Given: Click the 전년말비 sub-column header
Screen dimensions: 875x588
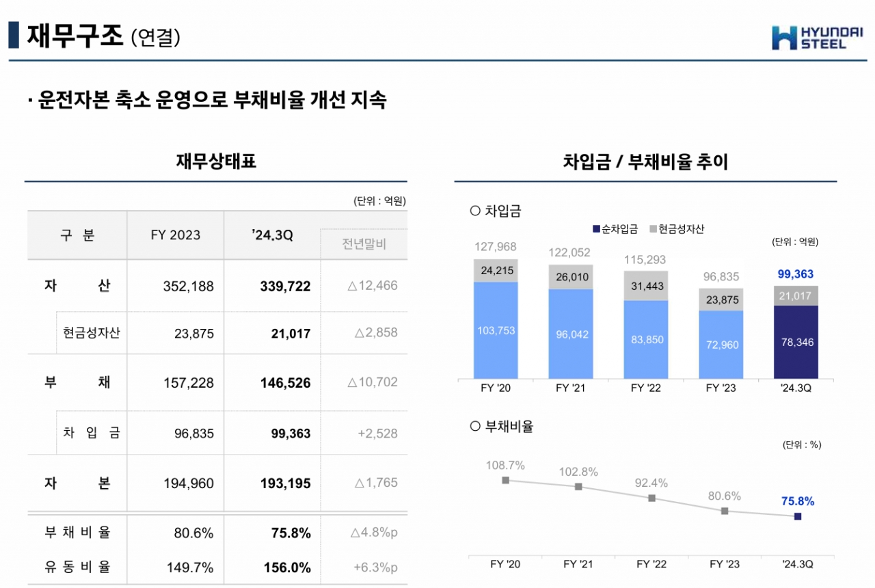Looking at the screenshot, I should pos(364,244).
